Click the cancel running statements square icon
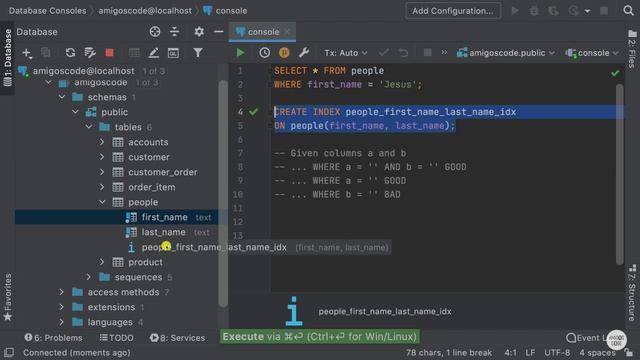Screen dimensions: 640x360 [x=427, y=53]
